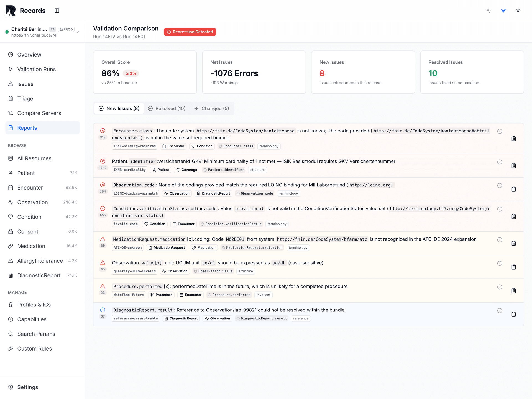Click clipboard icon for Observation.code issue

click(513, 189)
